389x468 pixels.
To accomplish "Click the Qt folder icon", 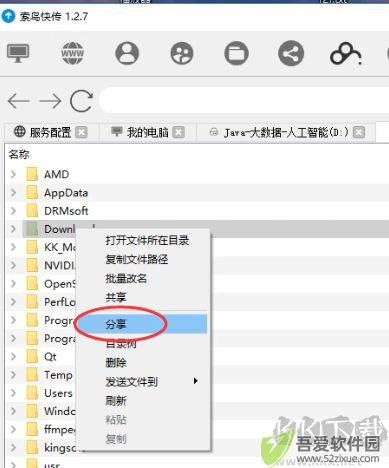I will [x=32, y=356].
